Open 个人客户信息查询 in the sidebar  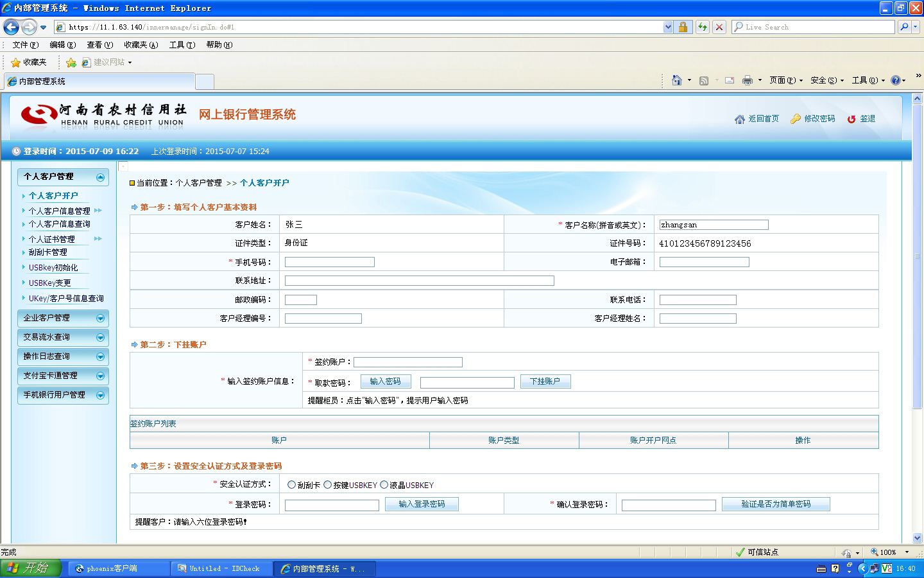(x=60, y=224)
